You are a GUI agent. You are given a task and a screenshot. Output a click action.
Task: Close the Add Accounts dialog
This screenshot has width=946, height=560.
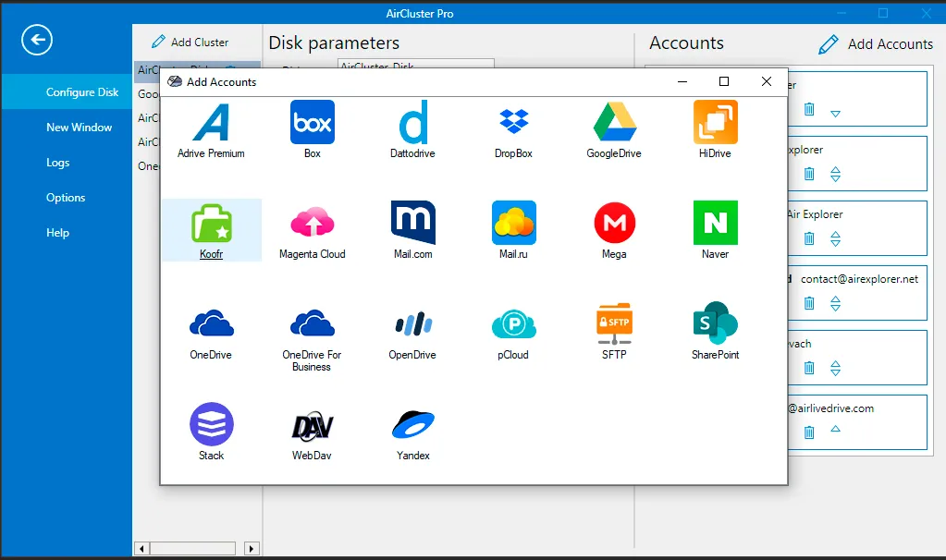(x=767, y=81)
